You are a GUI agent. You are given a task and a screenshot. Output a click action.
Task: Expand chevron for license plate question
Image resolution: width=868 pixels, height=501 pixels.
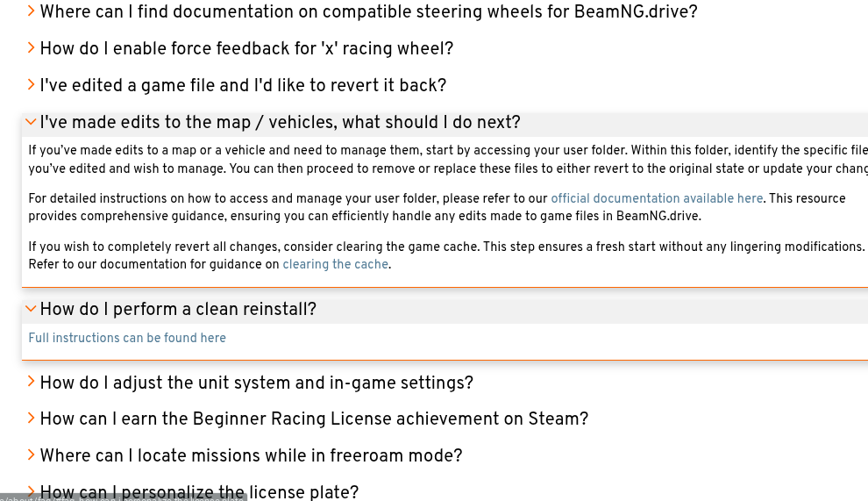(32, 491)
